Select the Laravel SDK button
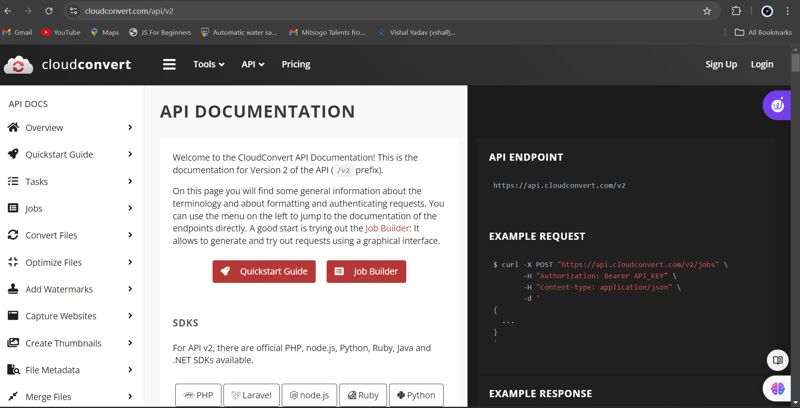This screenshot has width=800, height=408. coord(252,395)
